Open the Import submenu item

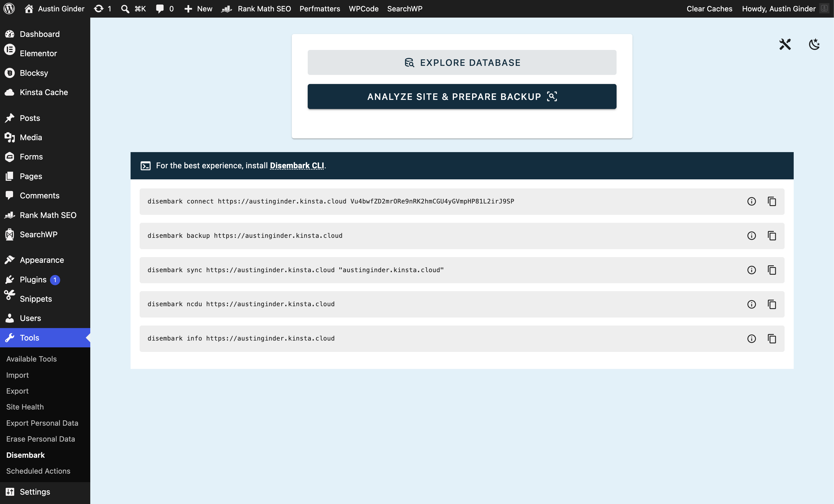[18, 375]
